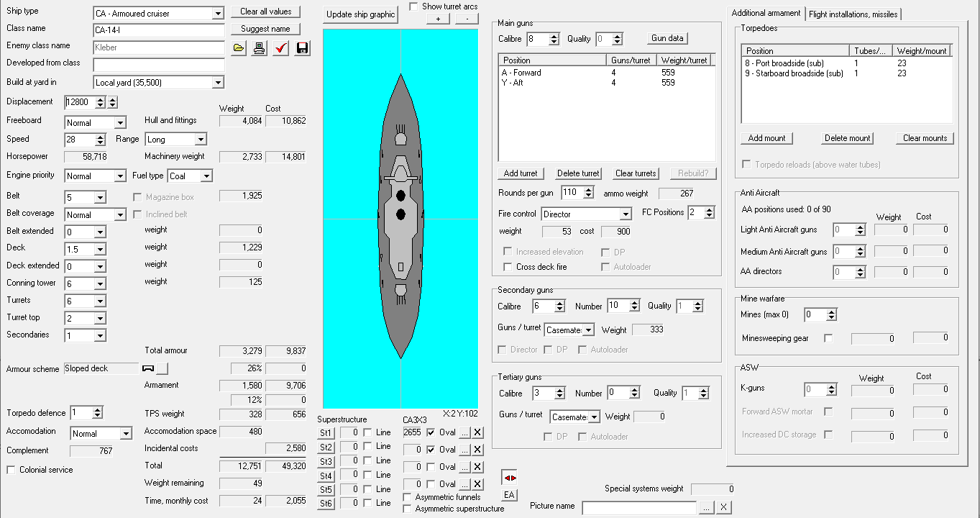Enable the Show turret arcs checkbox
Screen dimensions: 980x518
click(413, 6)
